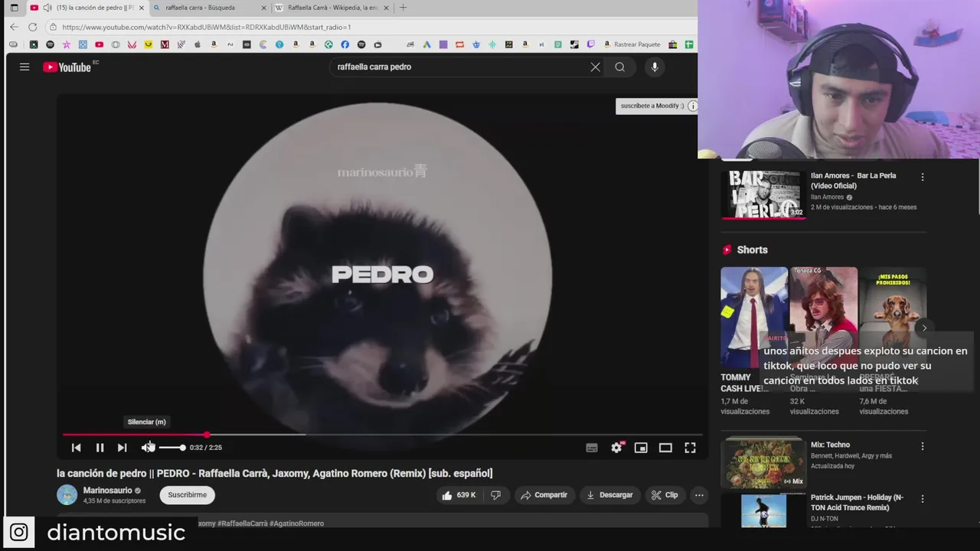Switch to miniplayer mode
Image resolution: width=980 pixels, height=551 pixels.
[641, 448]
